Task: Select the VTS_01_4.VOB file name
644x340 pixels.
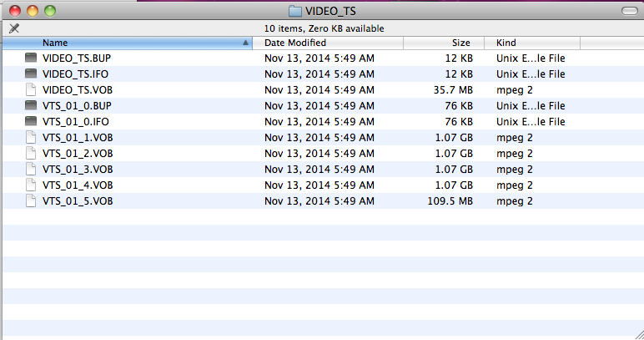Action: tap(78, 185)
